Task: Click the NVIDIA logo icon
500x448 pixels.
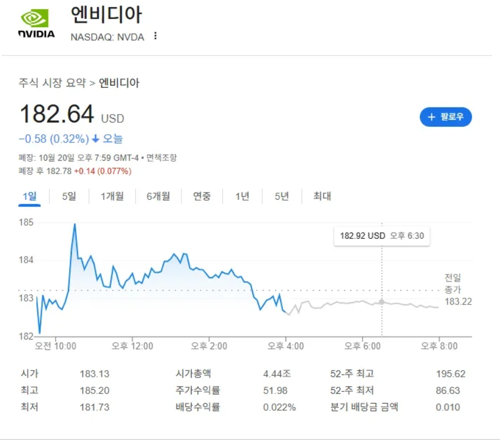Action: (x=35, y=18)
